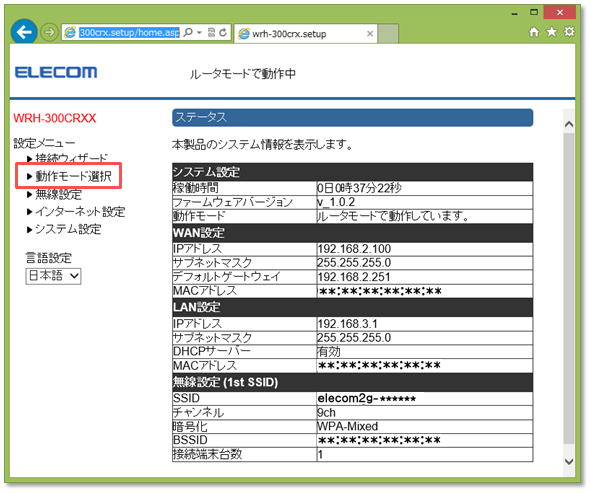Click the address bar search magnifier icon
Viewport: 591px width, 493px height.
tap(187, 32)
